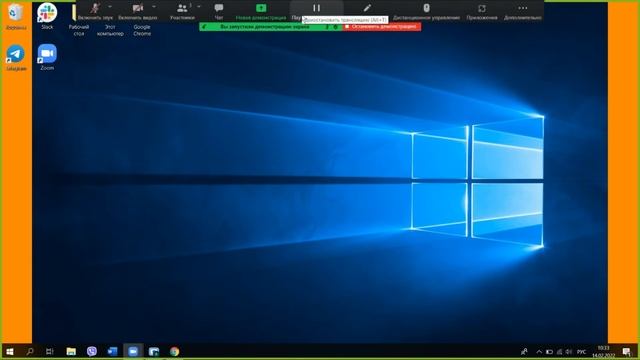
Task: Switch to Zoom in the taskbar
Action: (133, 351)
